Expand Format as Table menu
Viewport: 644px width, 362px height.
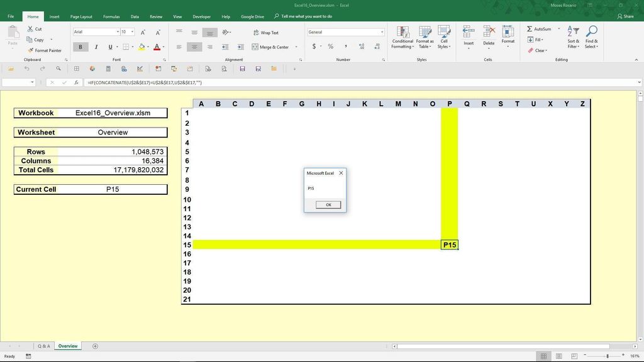tap(425, 38)
